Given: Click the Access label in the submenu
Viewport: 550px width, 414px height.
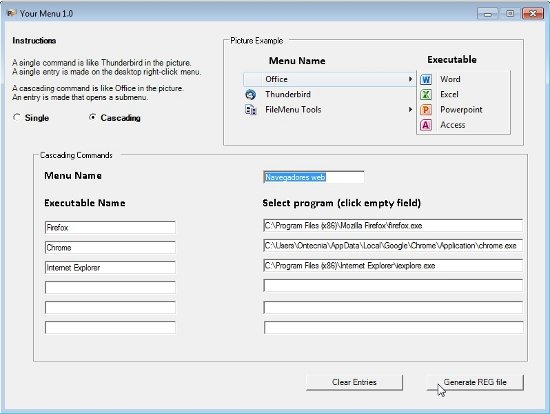Looking at the screenshot, I should [453, 125].
